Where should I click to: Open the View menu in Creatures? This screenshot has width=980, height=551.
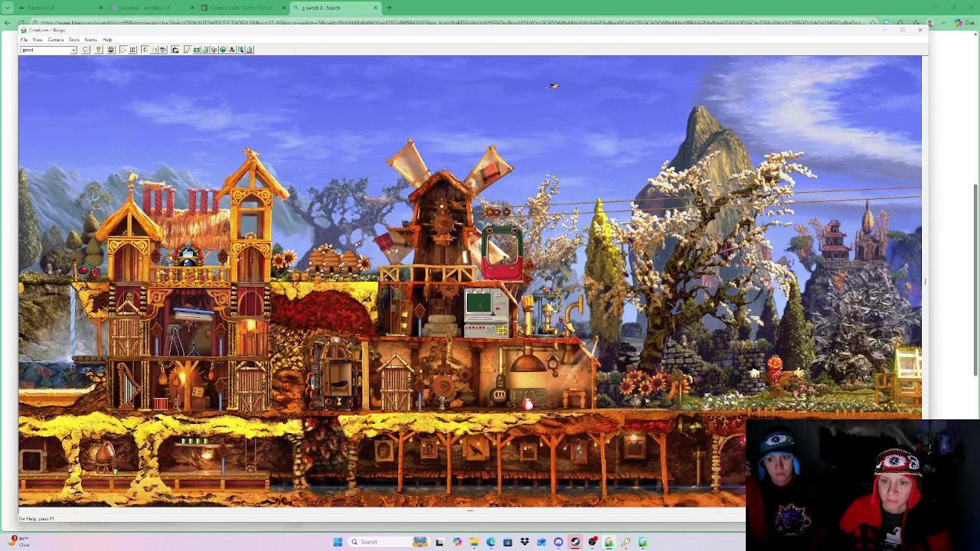tap(38, 40)
